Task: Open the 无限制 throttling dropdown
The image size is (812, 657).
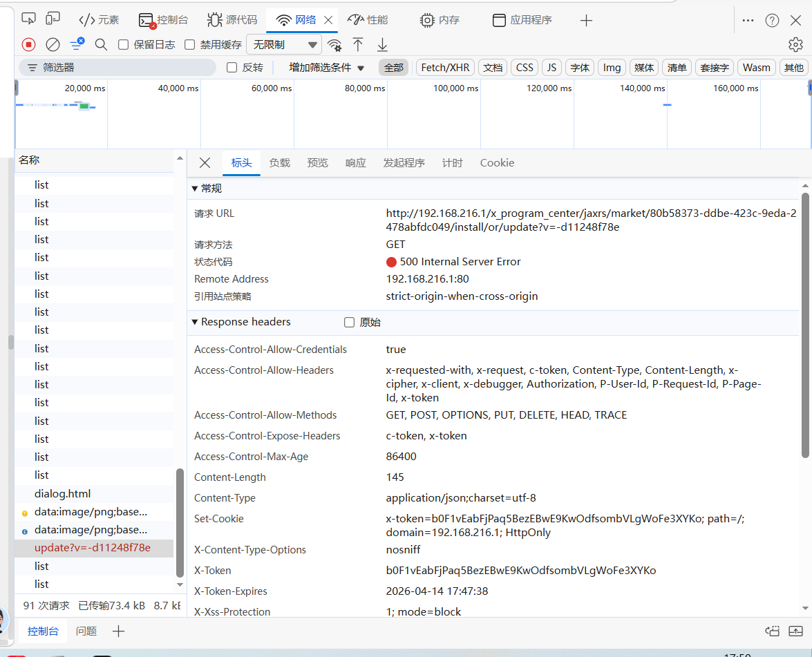Action: point(284,45)
